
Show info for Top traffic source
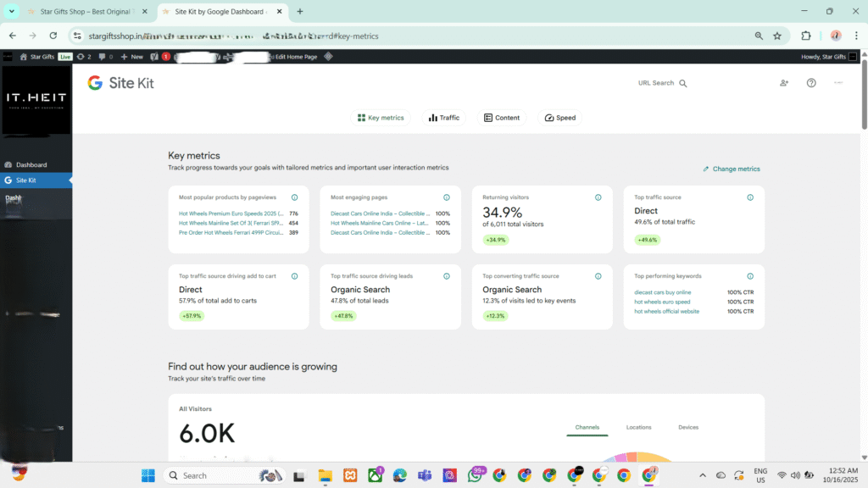[x=750, y=197]
